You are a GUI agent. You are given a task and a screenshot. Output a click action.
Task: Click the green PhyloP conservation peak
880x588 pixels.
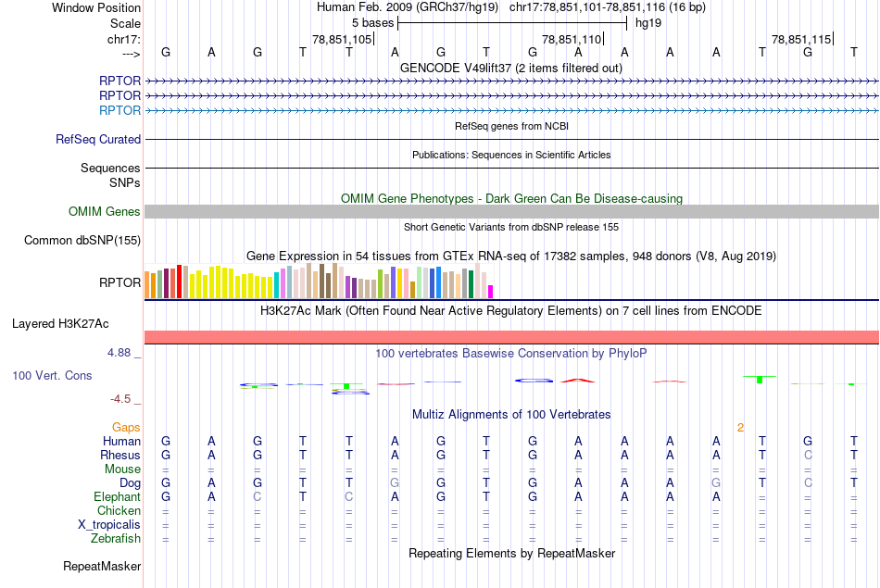[760, 380]
